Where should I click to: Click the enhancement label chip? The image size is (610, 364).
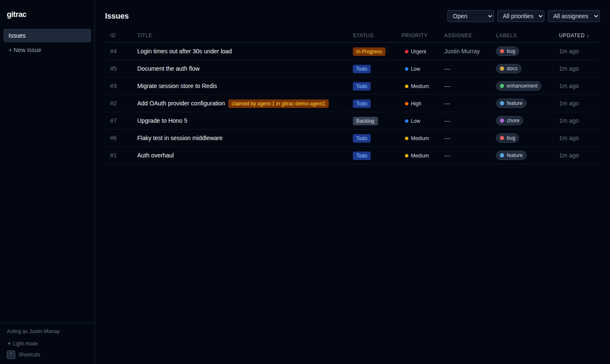point(518,86)
